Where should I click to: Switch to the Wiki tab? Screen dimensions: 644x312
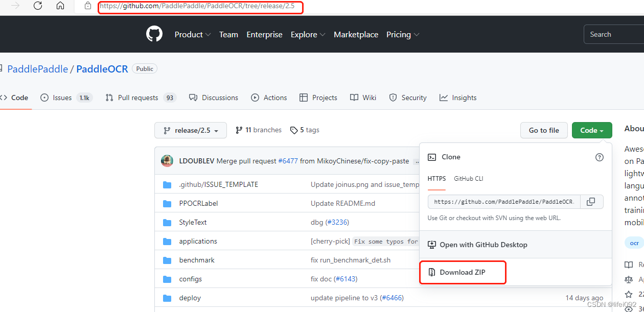(363, 98)
